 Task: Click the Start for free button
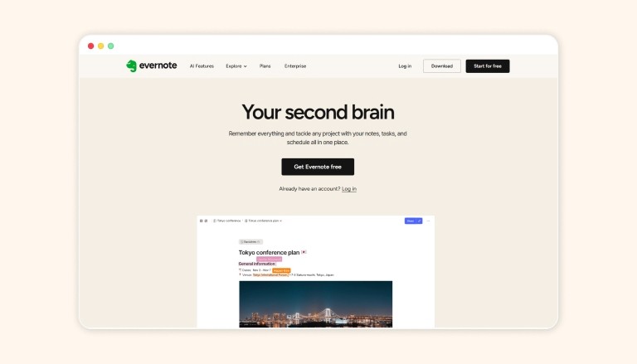(x=488, y=66)
